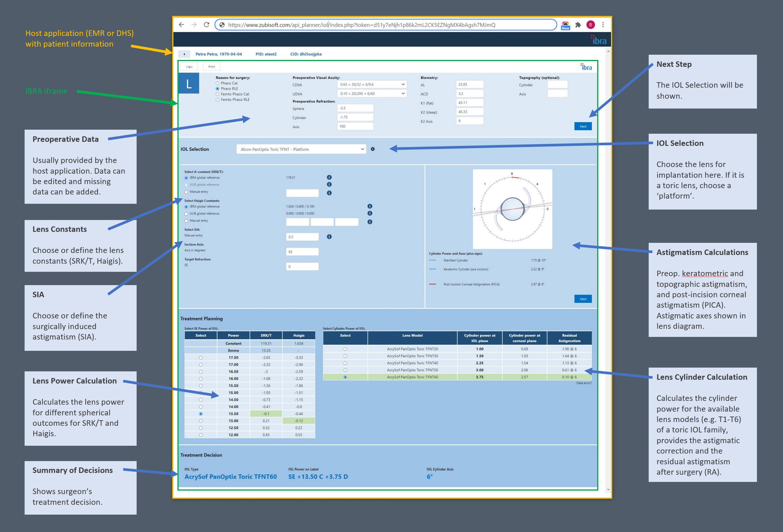
Task: Open the CDVA visual acuity dropdown
Action: click(372, 84)
